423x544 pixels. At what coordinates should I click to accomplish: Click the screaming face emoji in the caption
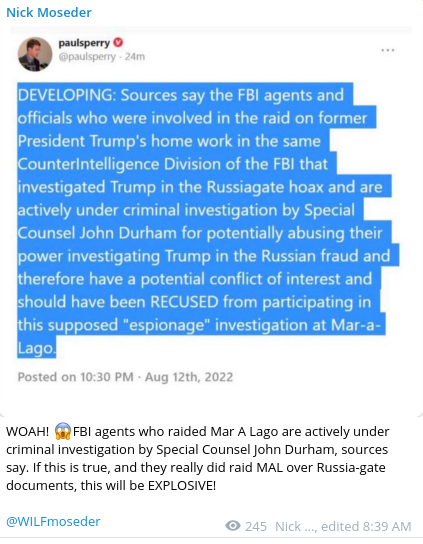(62, 431)
